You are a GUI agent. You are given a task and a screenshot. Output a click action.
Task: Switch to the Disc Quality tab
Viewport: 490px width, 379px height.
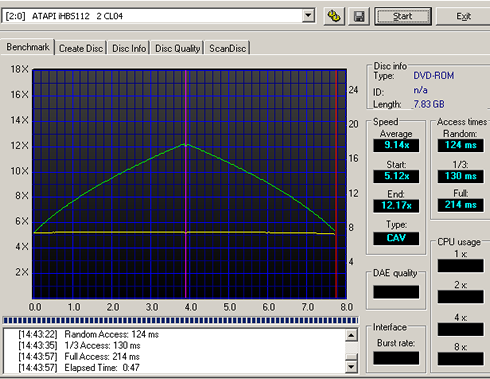(x=177, y=48)
